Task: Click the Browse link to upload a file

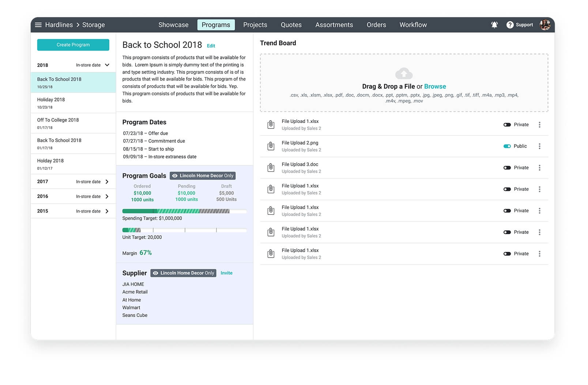Action: point(435,86)
